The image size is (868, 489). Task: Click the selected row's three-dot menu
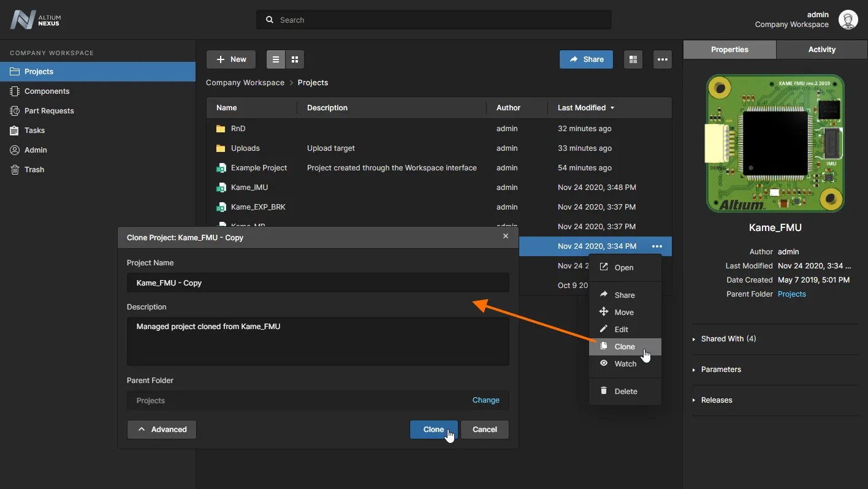point(657,246)
